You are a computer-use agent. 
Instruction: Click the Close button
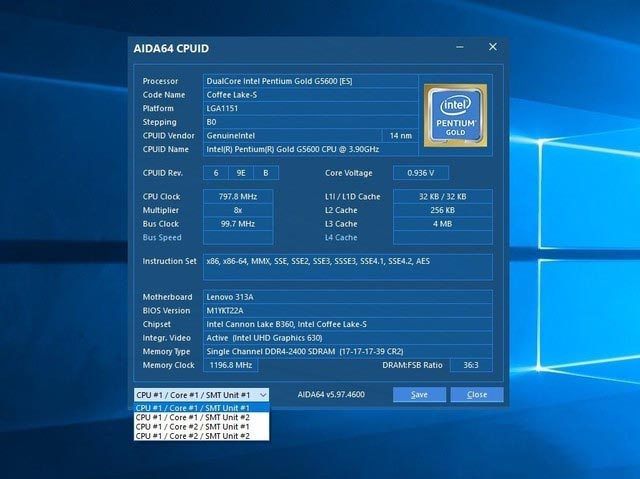click(x=477, y=395)
